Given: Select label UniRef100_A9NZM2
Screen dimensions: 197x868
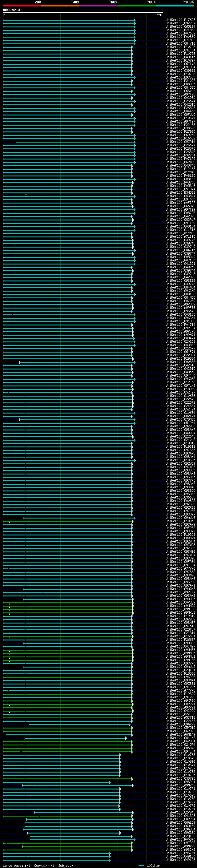Looking at the screenshot, I should pos(180,785).
